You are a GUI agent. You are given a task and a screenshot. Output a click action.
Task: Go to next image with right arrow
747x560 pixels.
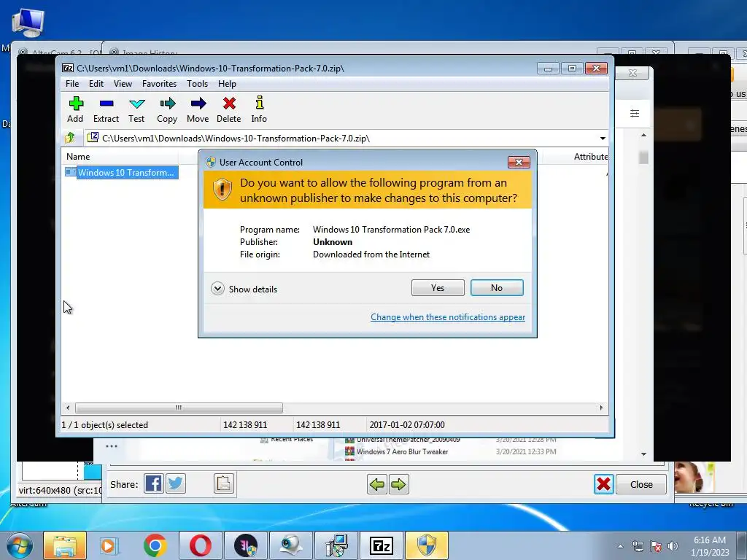pyautogui.click(x=399, y=485)
